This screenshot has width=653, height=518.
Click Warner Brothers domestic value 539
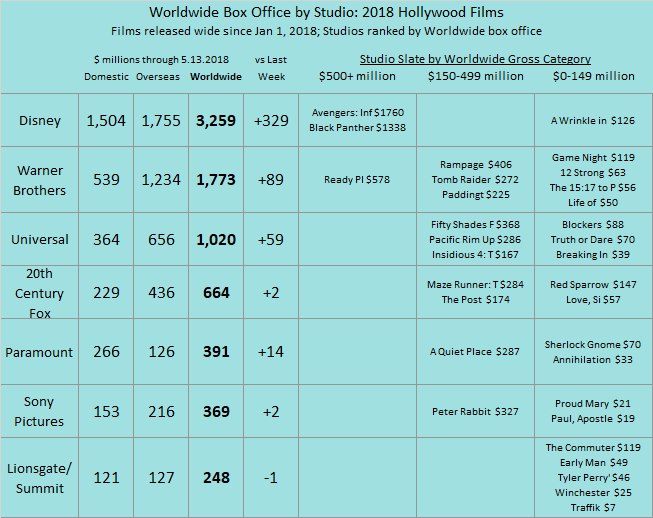[x=106, y=180]
